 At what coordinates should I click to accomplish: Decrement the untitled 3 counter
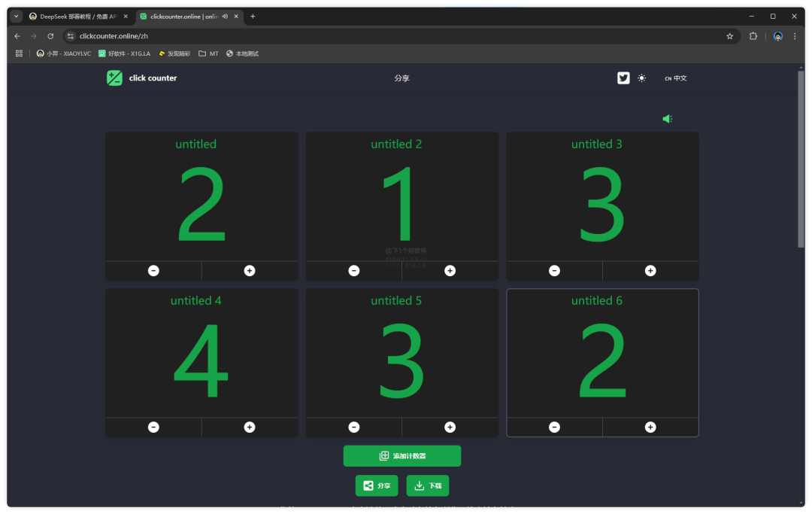coord(554,270)
